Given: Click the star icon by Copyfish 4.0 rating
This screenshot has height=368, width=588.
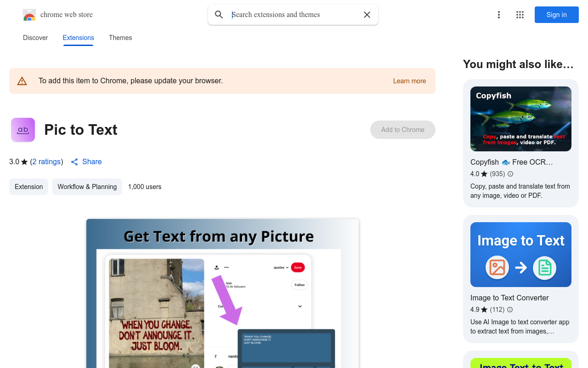Looking at the screenshot, I should click(484, 174).
